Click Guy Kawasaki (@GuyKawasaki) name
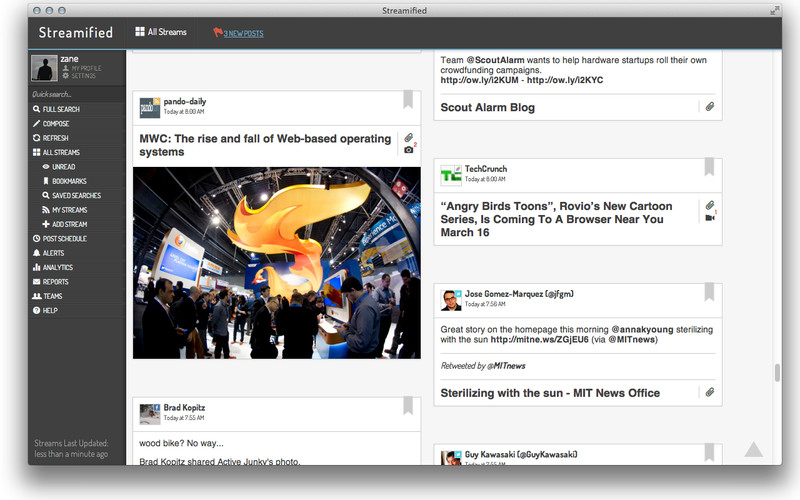The height and width of the screenshot is (500, 800). tap(521, 454)
